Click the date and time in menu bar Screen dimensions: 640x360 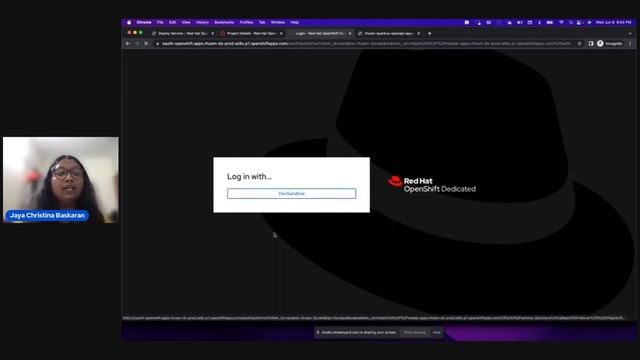point(613,22)
